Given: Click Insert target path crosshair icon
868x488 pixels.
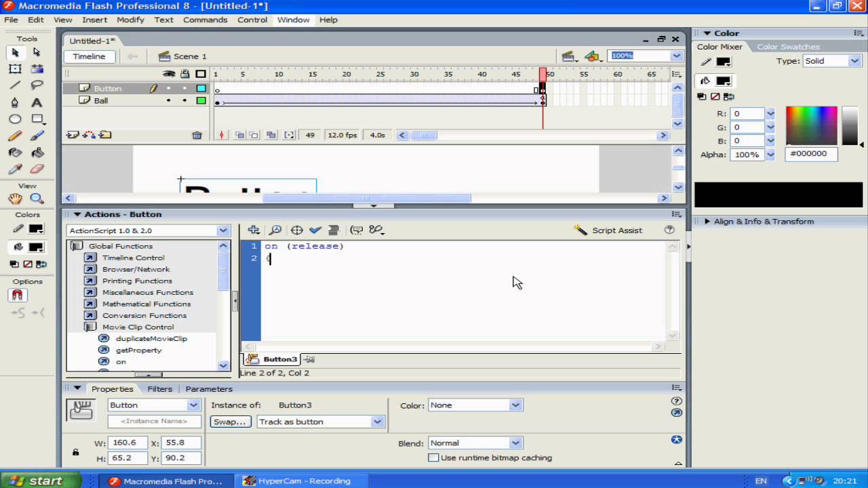Looking at the screenshot, I should click(x=296, y=230).
